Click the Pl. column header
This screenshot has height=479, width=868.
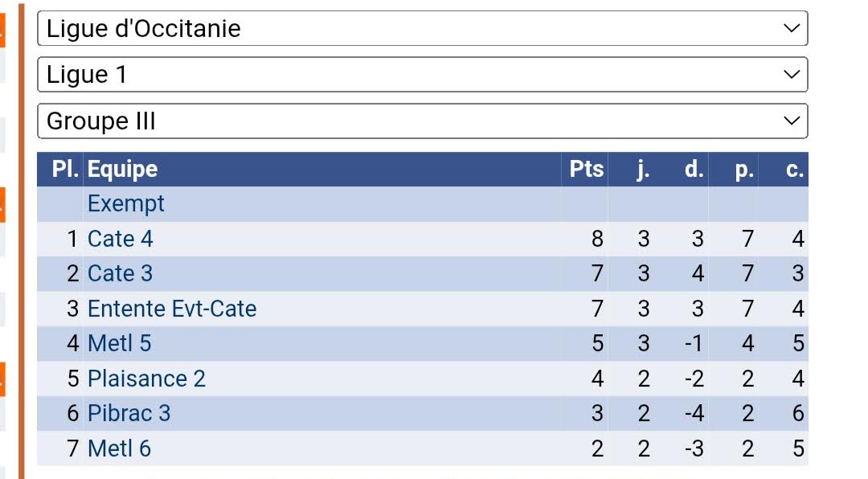65,170
